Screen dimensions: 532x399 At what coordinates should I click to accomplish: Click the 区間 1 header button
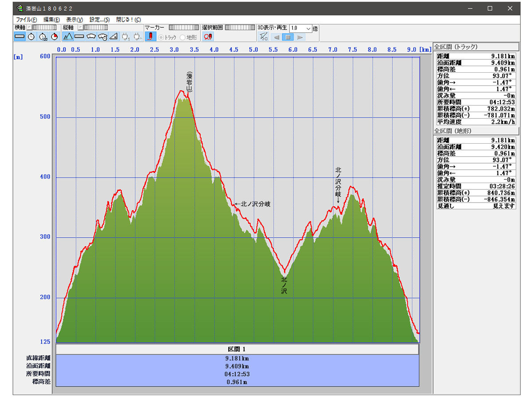coord(237,349)
